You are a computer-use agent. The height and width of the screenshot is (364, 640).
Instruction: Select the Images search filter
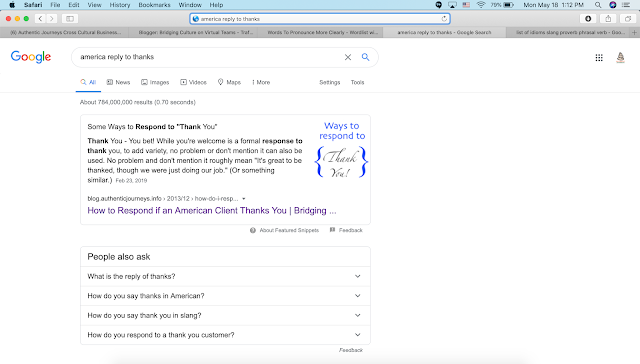pos(155,82)
